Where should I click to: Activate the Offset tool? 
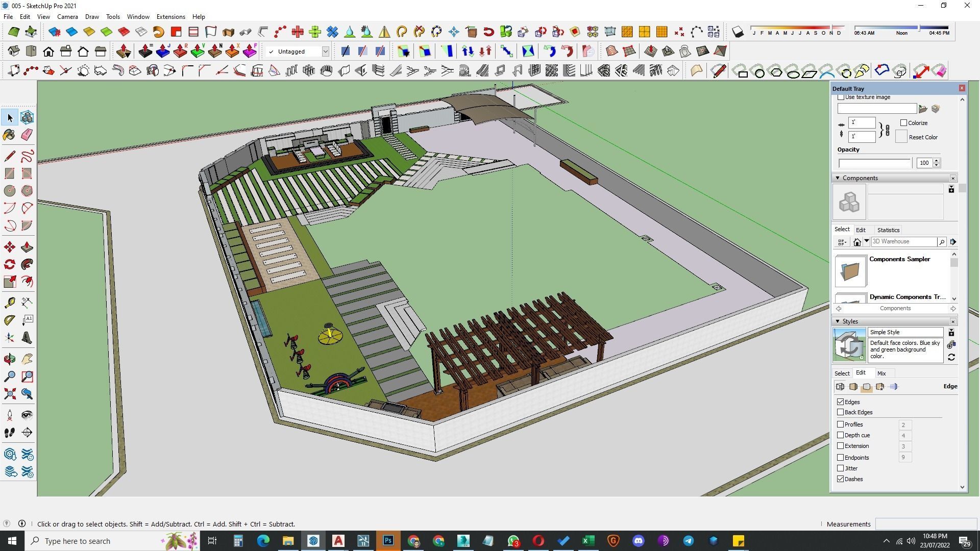coord(27,282)
